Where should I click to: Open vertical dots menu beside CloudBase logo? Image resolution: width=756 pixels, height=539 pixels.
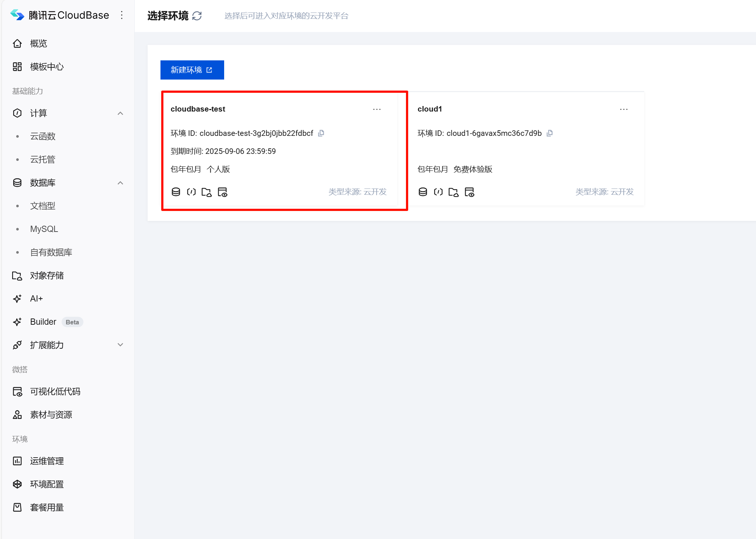click(122, 15)
